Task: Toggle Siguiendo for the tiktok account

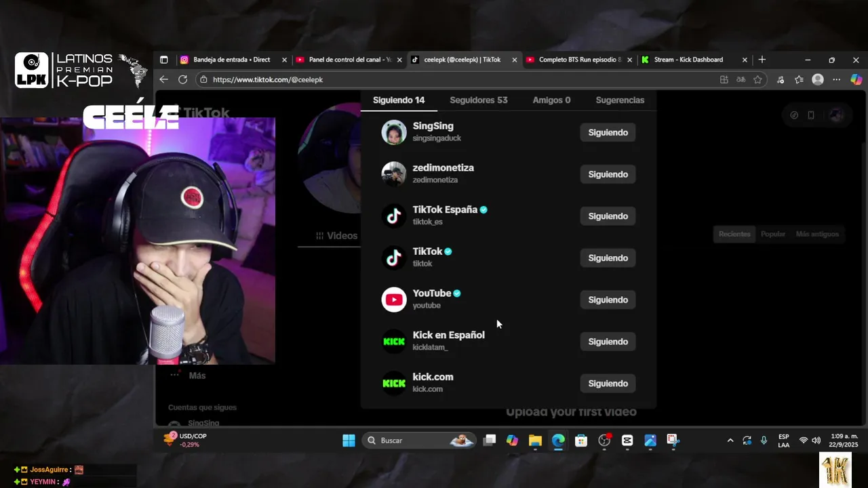Action: (x=608, y=258)
